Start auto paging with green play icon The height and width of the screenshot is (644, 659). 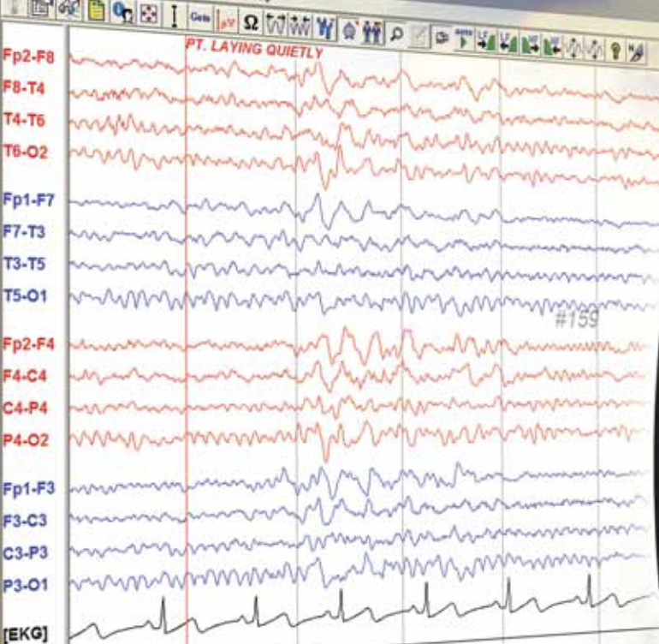[464, 39]
